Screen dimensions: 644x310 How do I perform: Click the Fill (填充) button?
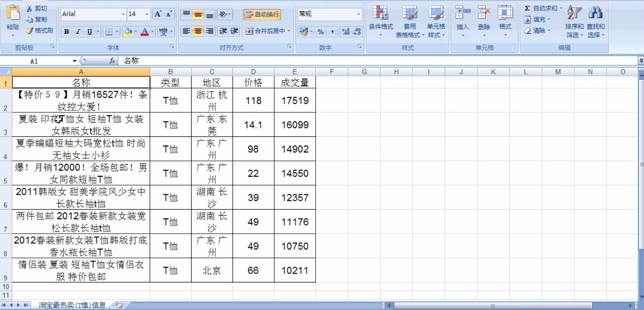[536, 20]
